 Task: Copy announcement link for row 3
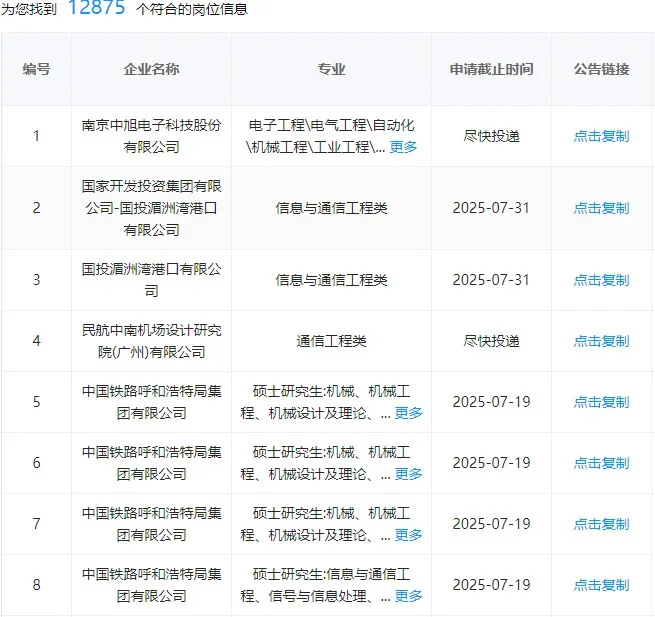601,280
